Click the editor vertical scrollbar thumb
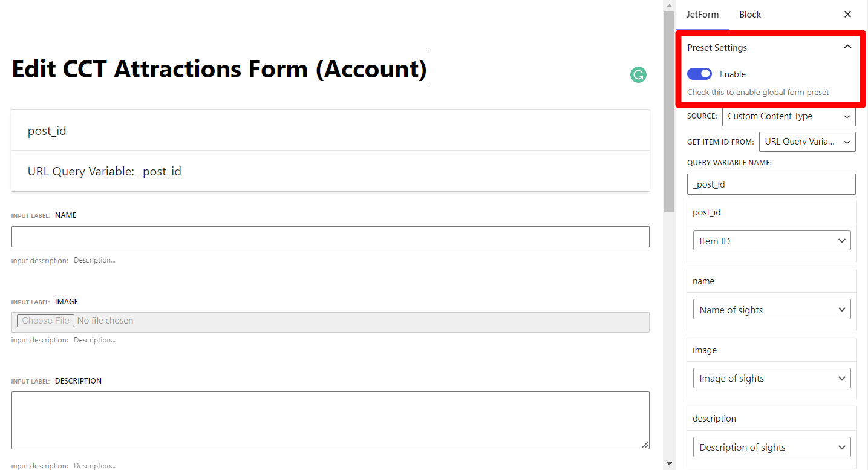This screenshot has height=470, width=868. pyautogui.click(x=668, y=112)
